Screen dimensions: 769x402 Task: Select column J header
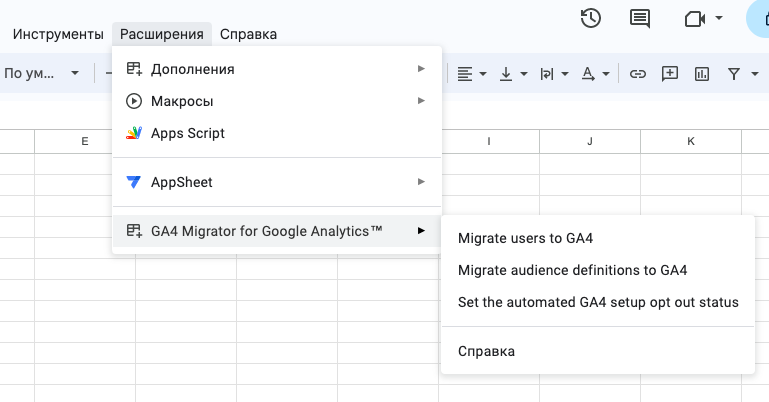[x=590, y=142]
